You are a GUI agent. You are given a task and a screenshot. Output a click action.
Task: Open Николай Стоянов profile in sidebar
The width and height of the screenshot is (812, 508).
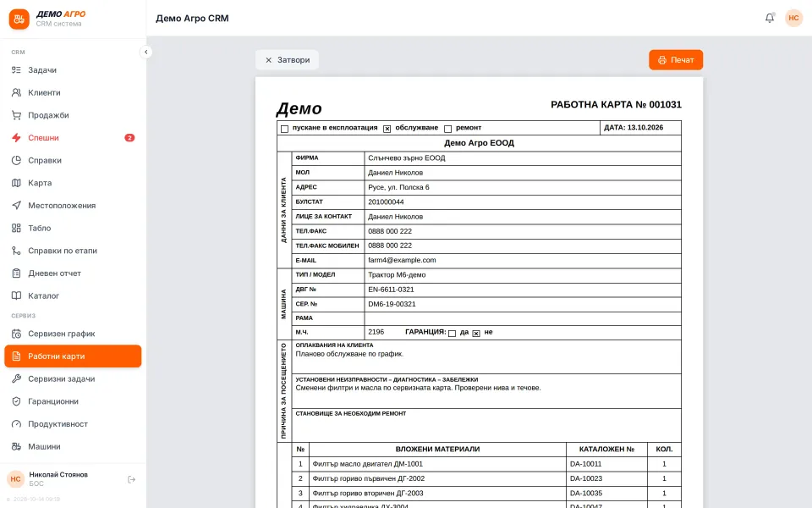[x=58, y=479]
